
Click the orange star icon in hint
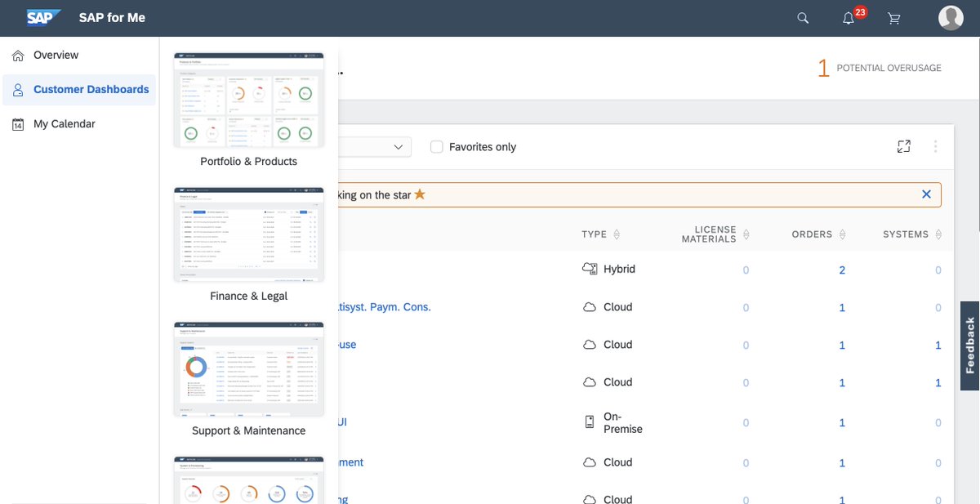pyautogui.click(x=420, y=194)
